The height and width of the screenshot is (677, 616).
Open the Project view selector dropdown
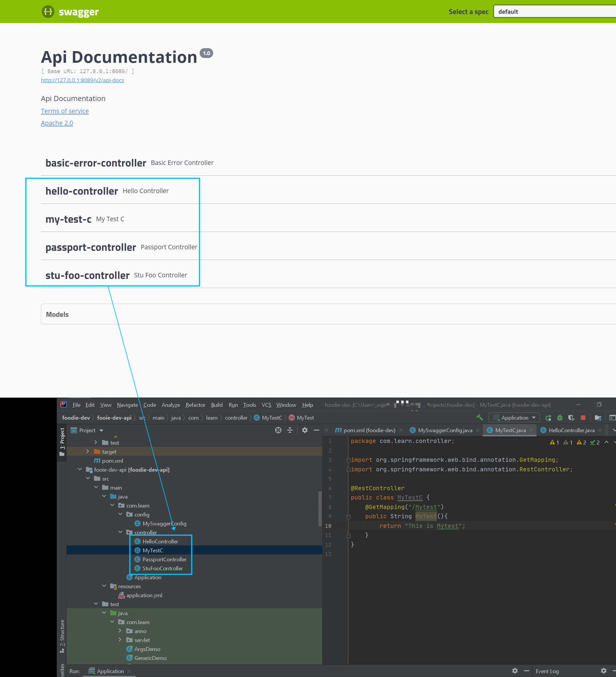pos(87,430)
